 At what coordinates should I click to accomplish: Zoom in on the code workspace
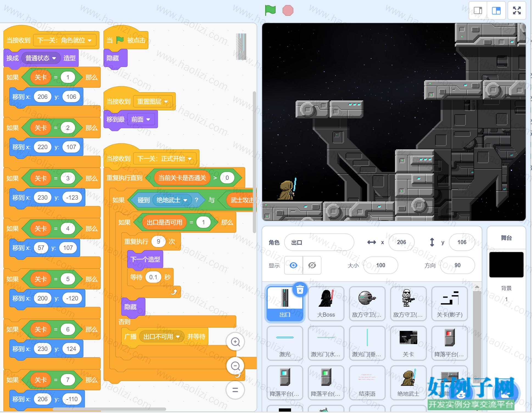pyautogui.click(x=235, y=342)
